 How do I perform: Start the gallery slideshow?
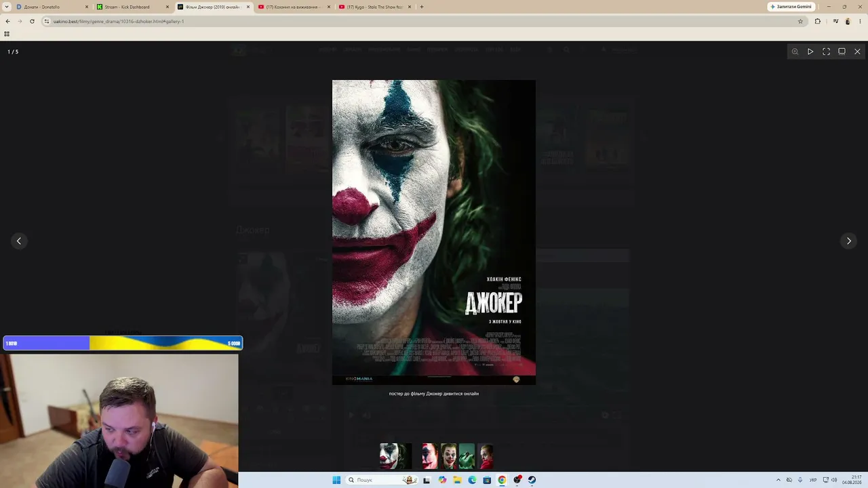point(810,52)
